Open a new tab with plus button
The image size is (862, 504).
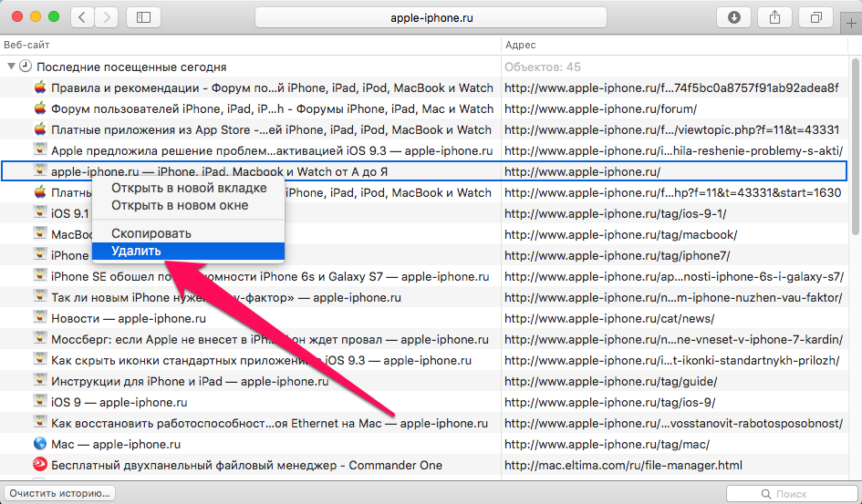[x=852, y=25]
